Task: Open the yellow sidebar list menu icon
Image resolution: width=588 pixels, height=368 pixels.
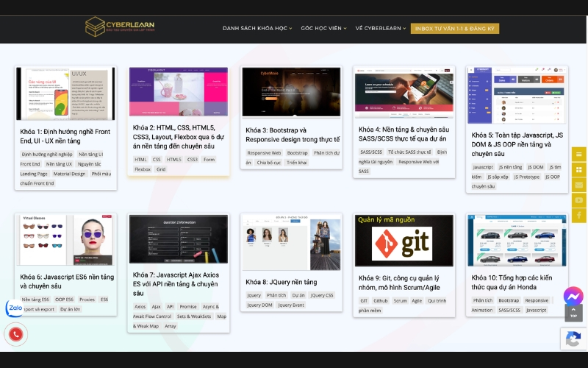Action: point(579,155)
